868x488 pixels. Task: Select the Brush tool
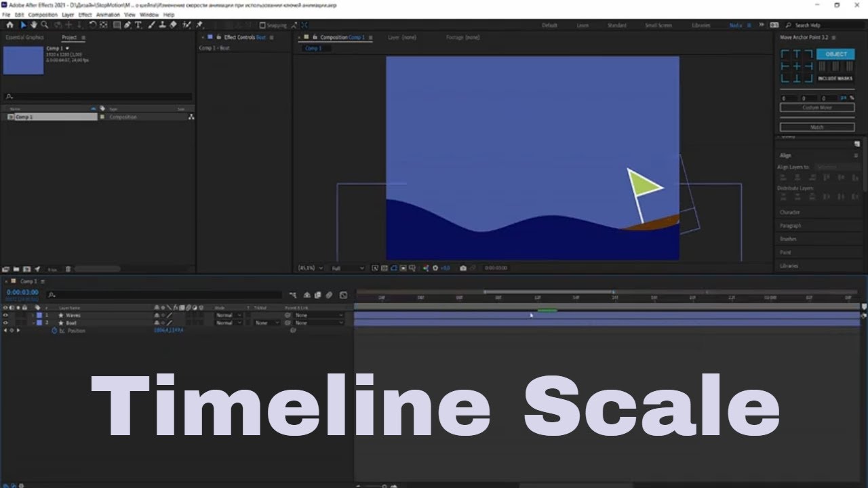pyautogui.click(x=151, y=25)
